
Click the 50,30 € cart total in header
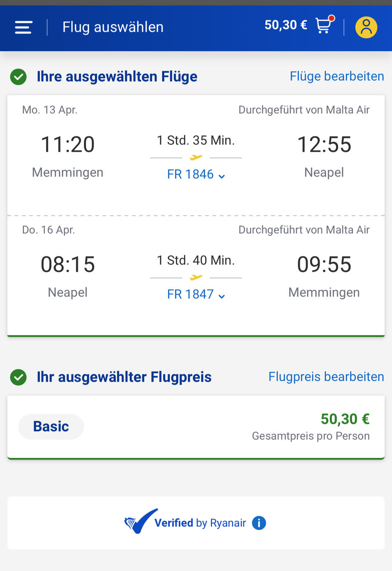[286, 25]
